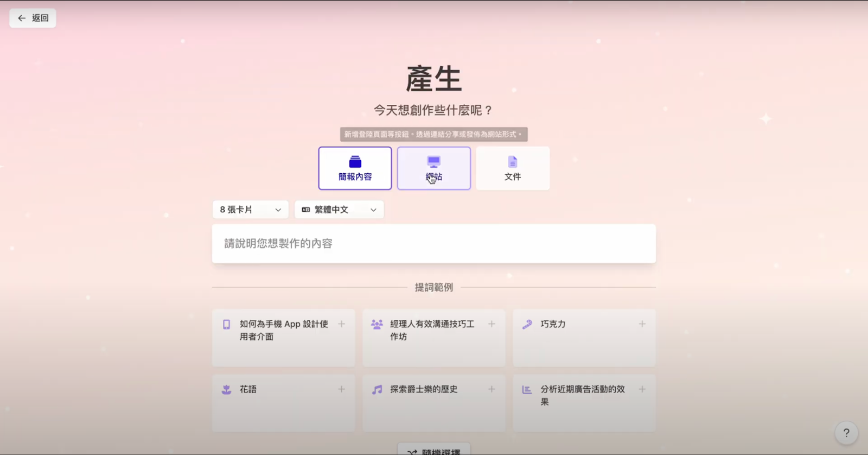Click the chevron on 8 張卡片 selector
868x455 pixels.
(278, 210)
